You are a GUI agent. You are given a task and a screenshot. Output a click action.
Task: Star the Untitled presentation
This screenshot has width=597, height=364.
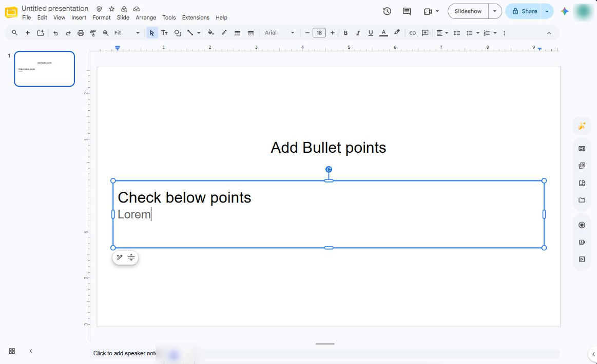(111, 9)
